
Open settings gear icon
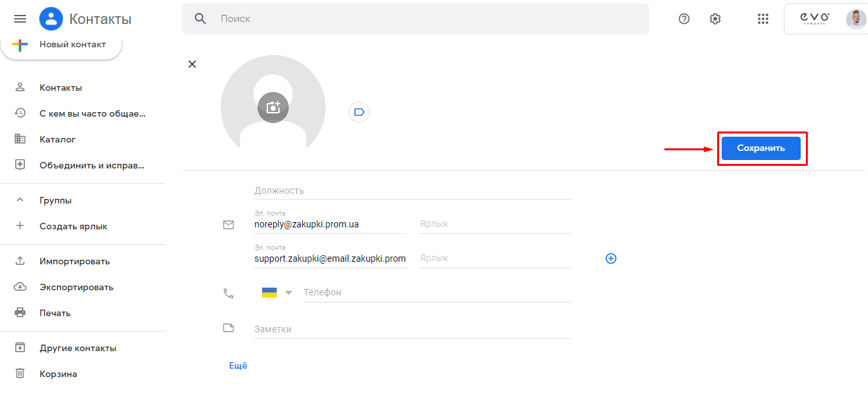pyautogui.click(x=715, y=19)
